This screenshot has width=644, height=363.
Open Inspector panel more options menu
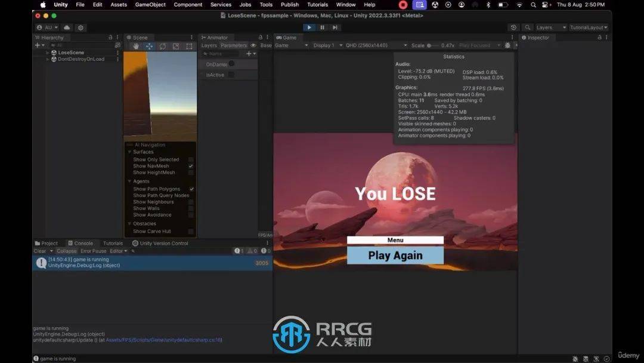pyautogui.click(x=606, y=38)
